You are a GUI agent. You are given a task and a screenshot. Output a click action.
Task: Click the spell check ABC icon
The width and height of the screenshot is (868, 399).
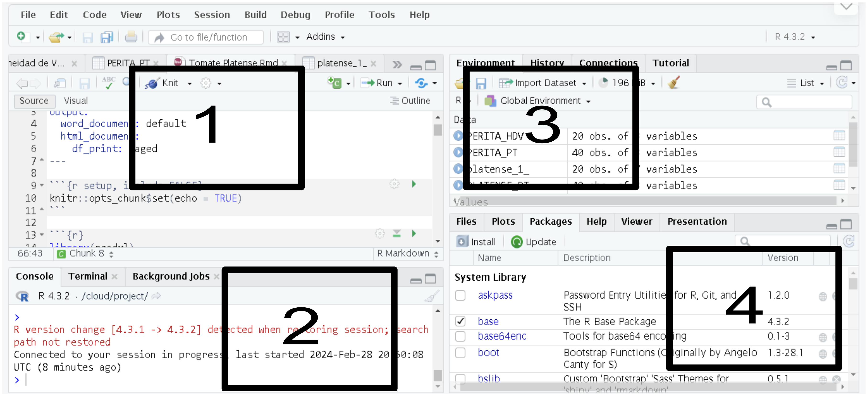pyautogui.click(x=109, y=83)
